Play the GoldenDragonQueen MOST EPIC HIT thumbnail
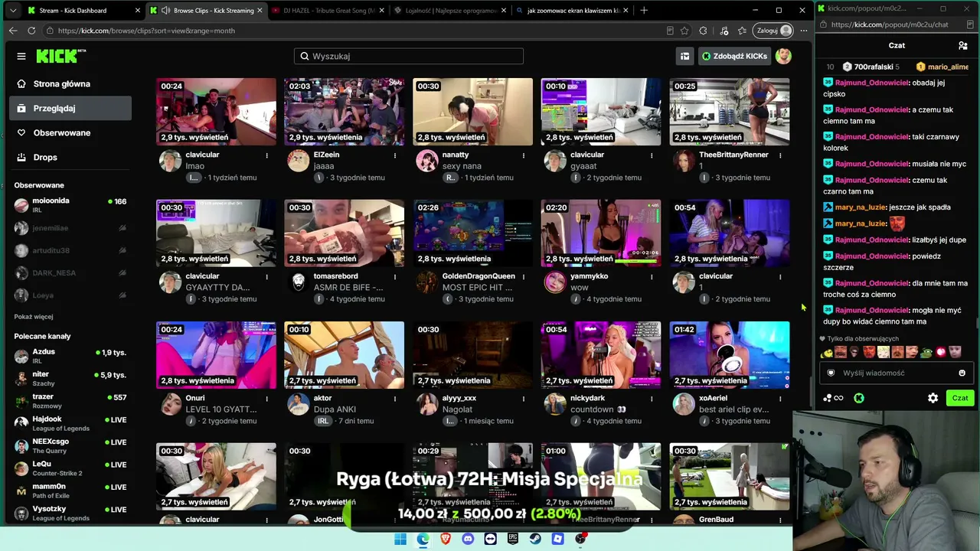980x551 pixels. (x=472, y=233)
